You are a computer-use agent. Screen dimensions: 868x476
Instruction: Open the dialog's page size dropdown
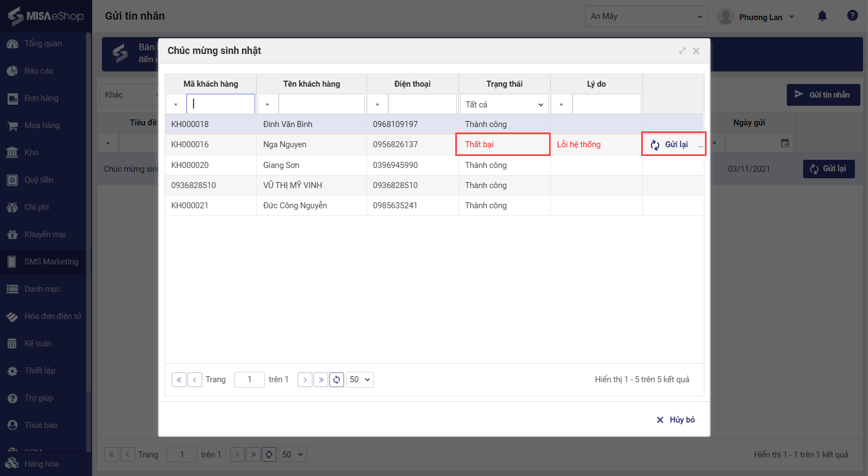[360, 379]
